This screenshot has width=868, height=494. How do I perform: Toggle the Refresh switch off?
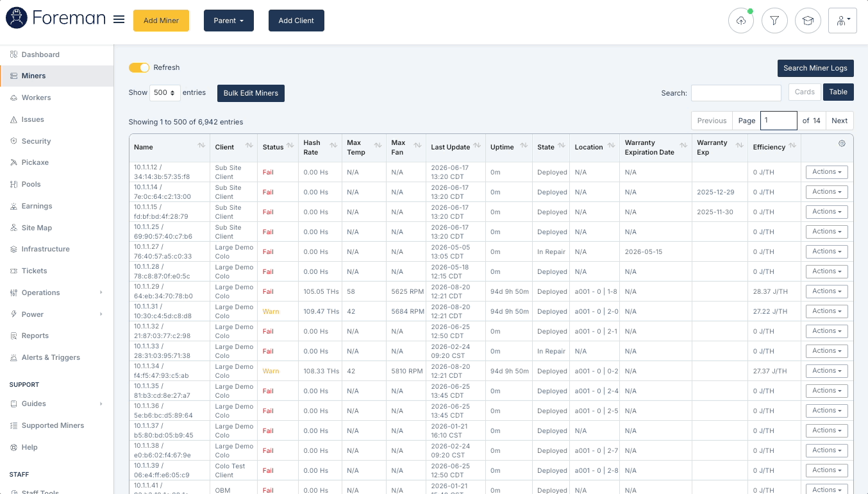[x=139, y=67]
